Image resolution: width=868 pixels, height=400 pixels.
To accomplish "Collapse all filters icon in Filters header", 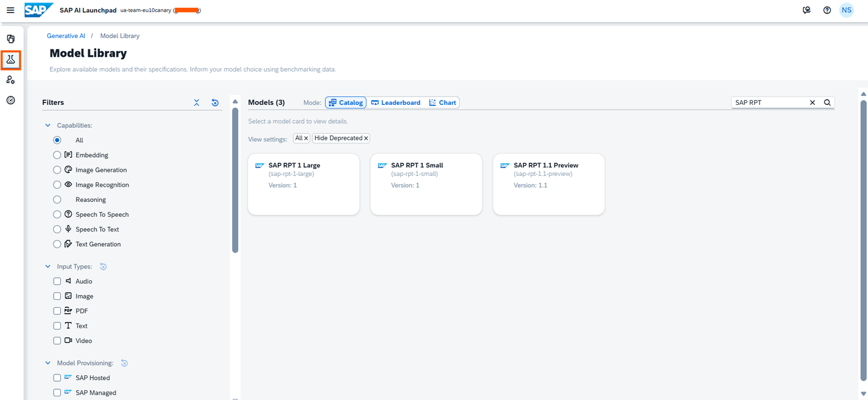I will [197, 102].
